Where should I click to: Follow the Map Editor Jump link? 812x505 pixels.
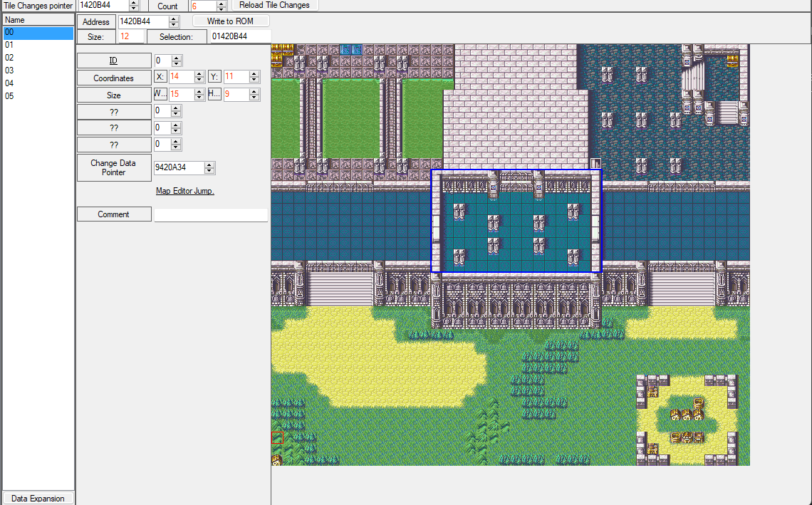(185, 191)
